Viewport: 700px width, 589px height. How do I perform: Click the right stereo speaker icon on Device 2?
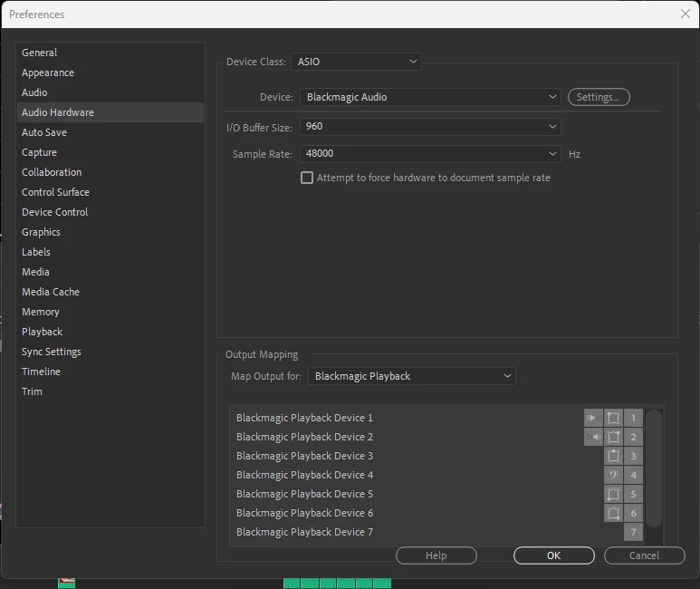click(593, 437)
